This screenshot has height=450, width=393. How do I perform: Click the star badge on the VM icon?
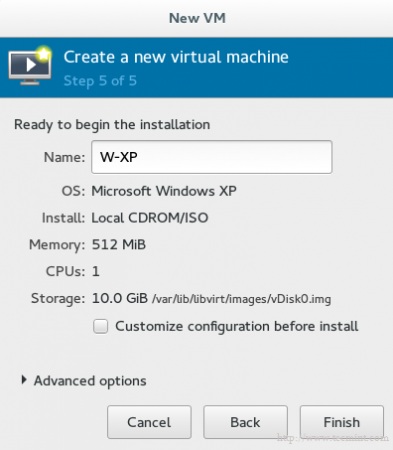click(44, 54)
